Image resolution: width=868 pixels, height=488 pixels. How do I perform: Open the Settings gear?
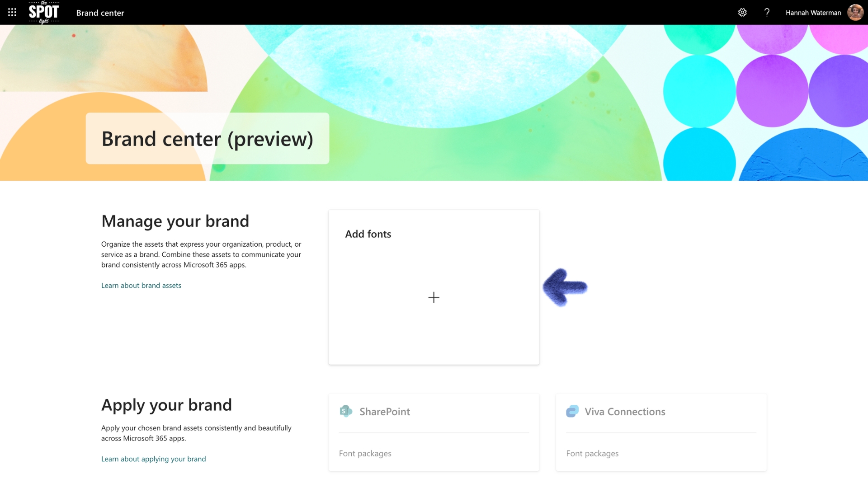(x=742, y=12)
